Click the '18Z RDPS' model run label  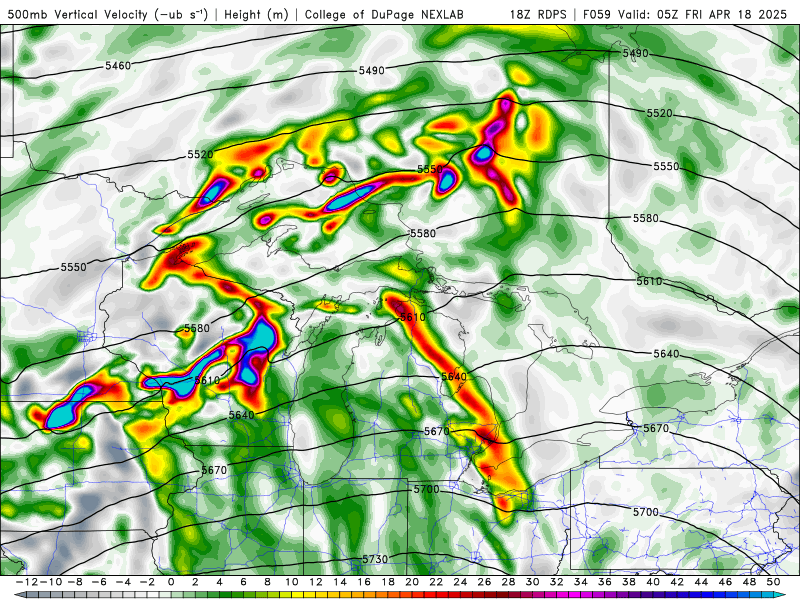[538, 14]
